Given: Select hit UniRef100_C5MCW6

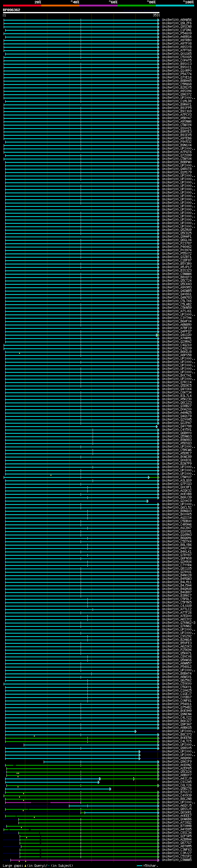Looking at the screenshot, I should (x=177, y=450).
